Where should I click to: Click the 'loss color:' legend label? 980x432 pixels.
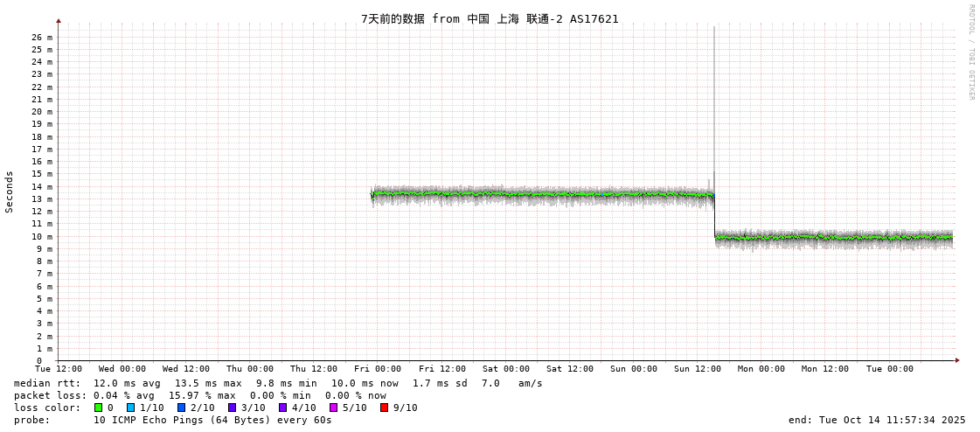click(x=47, y=408)
